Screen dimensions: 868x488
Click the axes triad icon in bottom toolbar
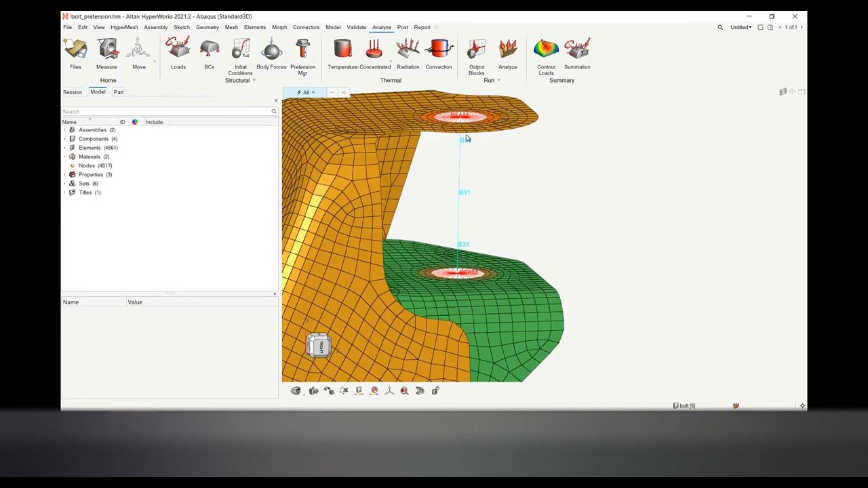(389, 390)
